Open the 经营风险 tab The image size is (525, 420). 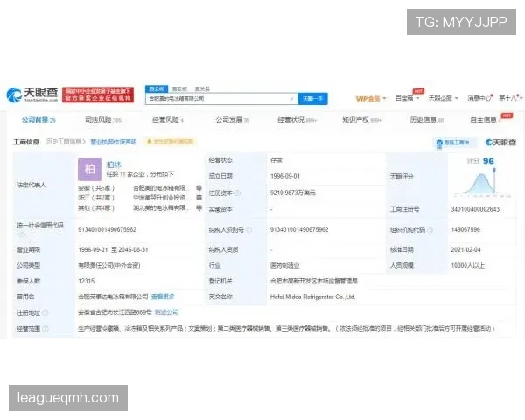[168, 120]
